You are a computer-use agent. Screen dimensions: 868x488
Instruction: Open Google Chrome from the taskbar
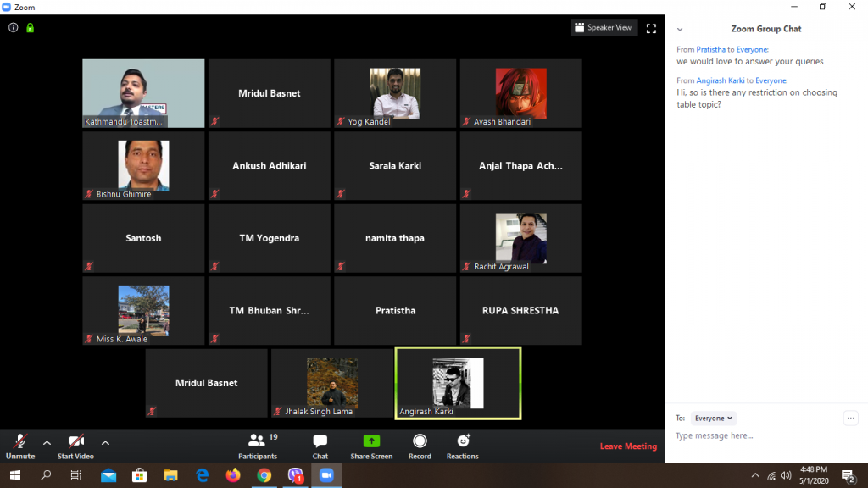[264, 476]
